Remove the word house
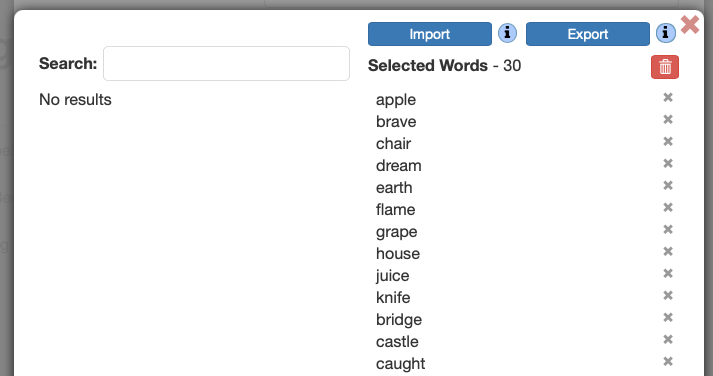Image resolution: width=713 pixels, height=376 pixels. [x=668, y=251]
